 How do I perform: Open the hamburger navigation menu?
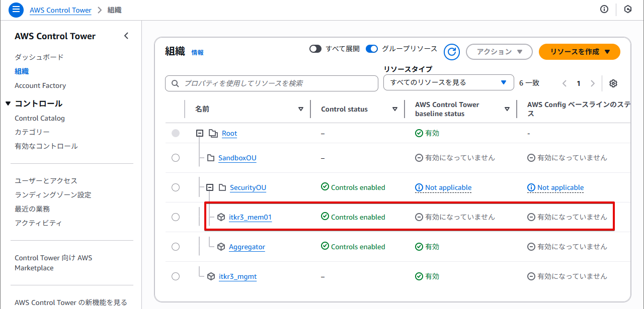pyautogui.click(x=16, y=10)
